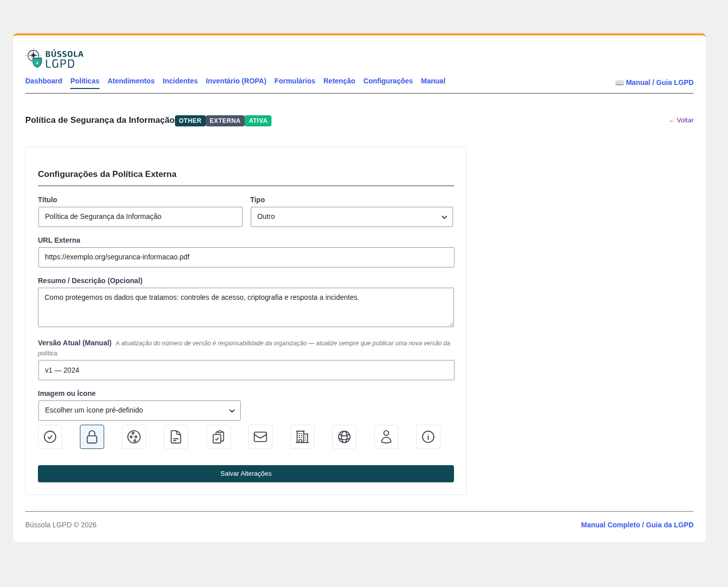Select the padlock icon option
Screen dimensions: 728x587
[92, 437]
